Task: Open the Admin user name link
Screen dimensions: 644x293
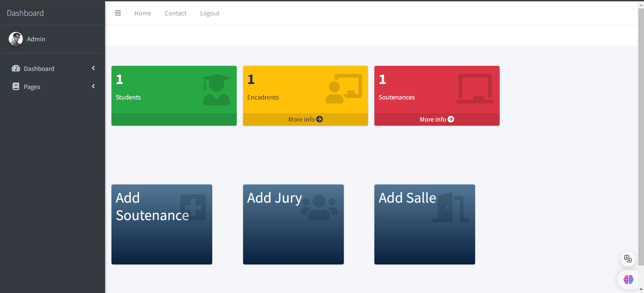Action: coord(36,39)
